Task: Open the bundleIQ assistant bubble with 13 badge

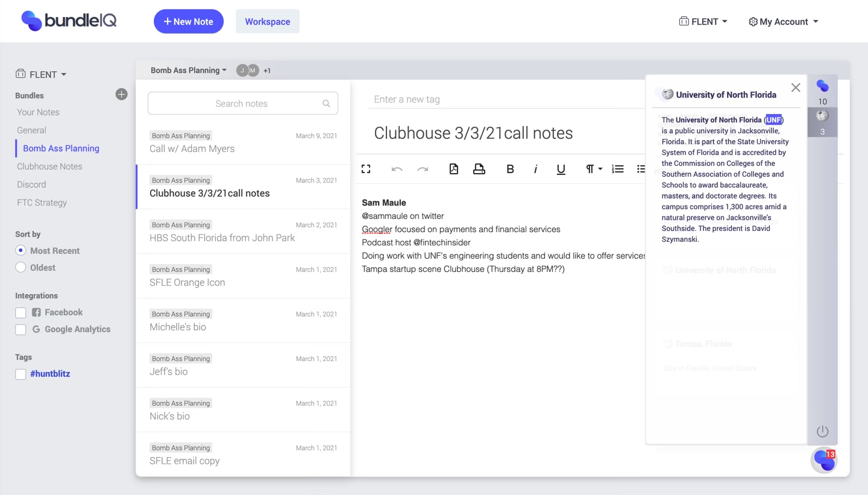Action: [824, 461]
